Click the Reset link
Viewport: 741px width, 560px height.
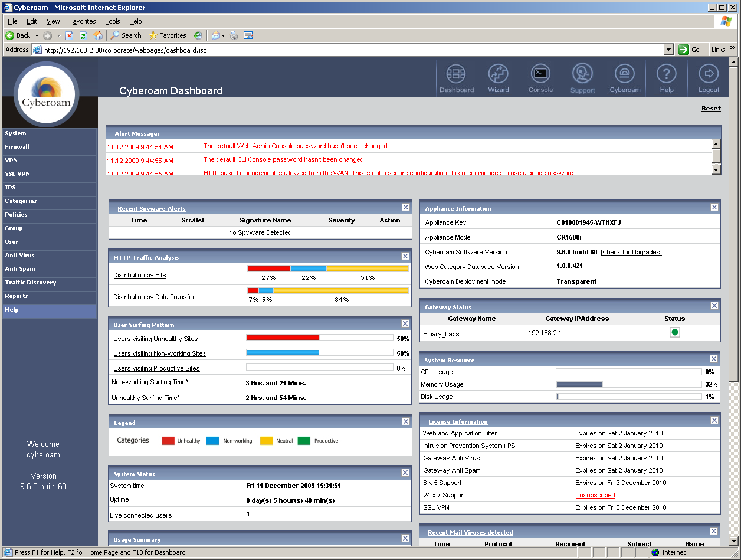(711, 108)
